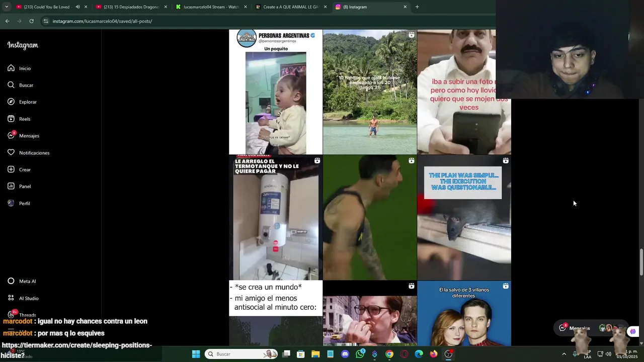Viewport: 644px width, 362px height.
Task: Open Mensajes icon with notification badge
Action: (x=11, y=136)
